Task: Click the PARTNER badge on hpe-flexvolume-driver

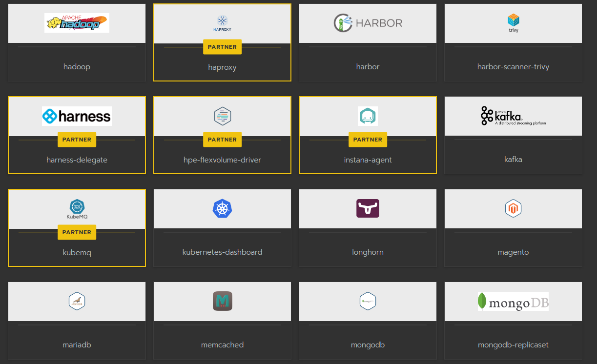Action: (222, 140)
